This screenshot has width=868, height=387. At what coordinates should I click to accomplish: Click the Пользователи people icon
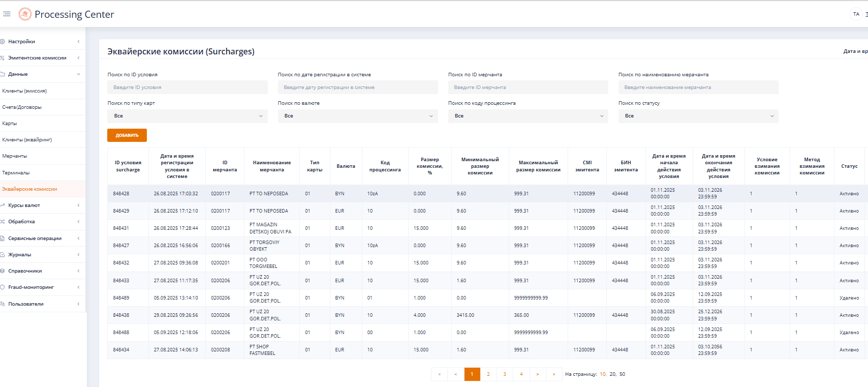coord(3,304)
